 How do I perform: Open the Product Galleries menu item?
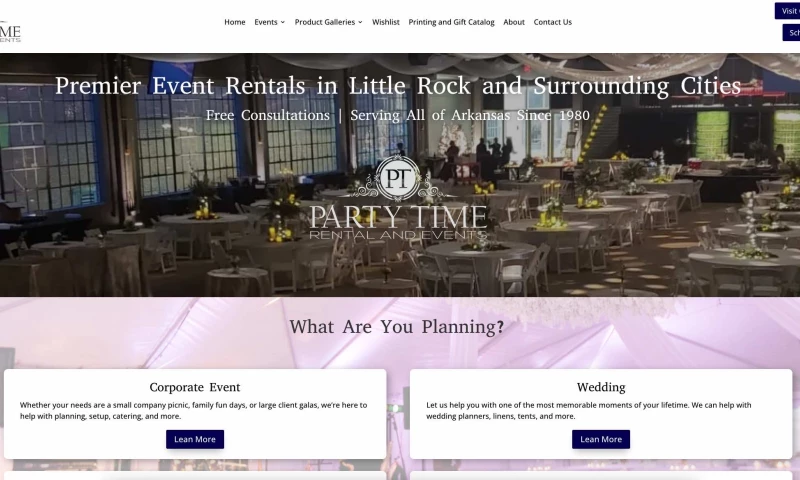point(324,22)
